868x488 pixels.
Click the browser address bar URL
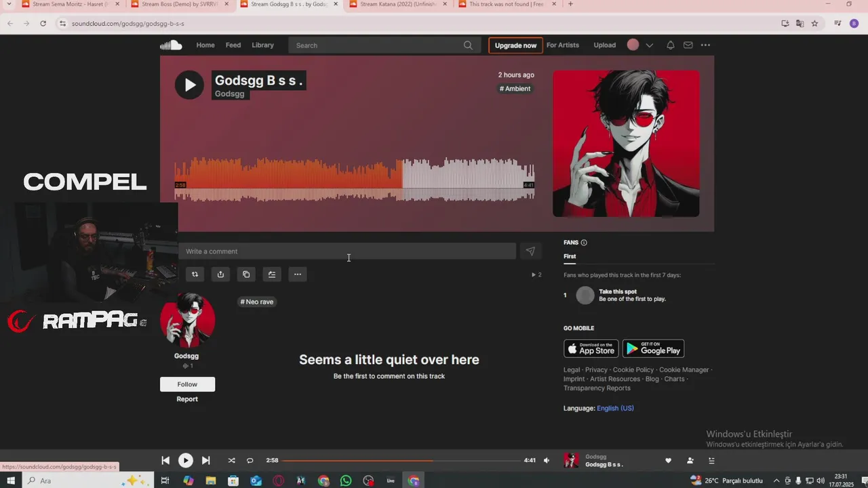coord(128,23)
